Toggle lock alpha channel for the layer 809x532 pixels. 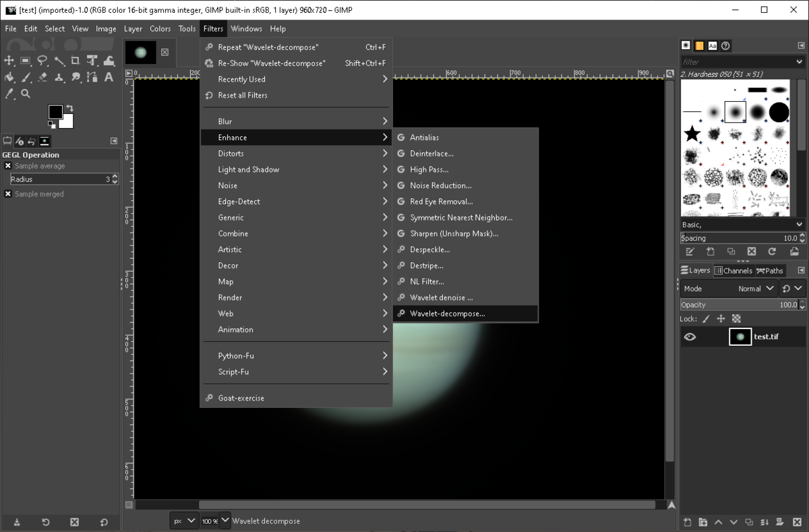[x=736, y=319]
